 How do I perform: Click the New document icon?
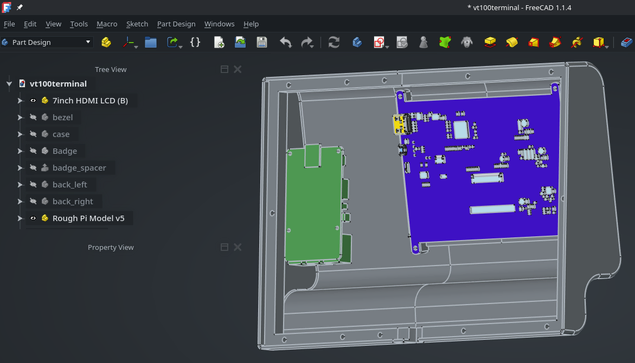[x=219, y=42]
